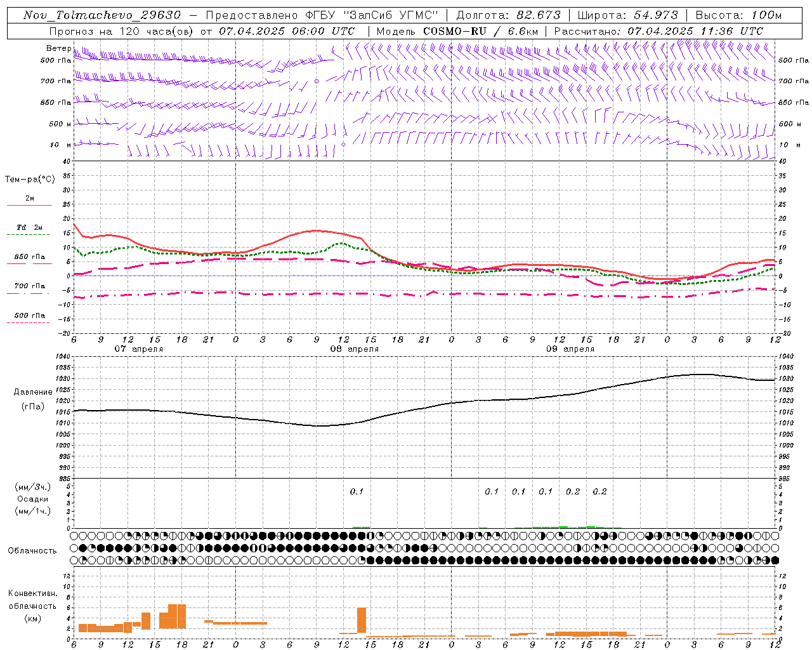Click the "Ветер" wind panel label
Image resolution: width=812 pixels, height=650 pixels.
pos(58,48)
